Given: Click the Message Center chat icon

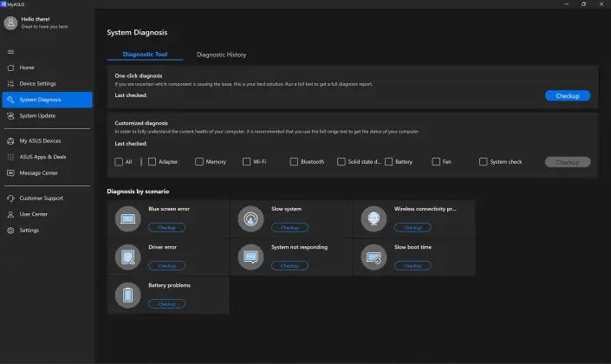Looking at the screenshot, I should point(10,173).
